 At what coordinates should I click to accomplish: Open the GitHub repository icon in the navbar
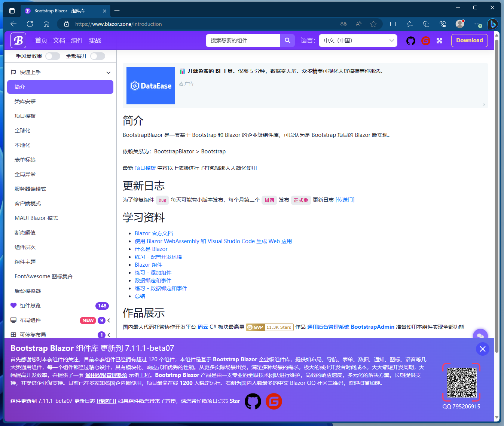[x=410, y=40]
